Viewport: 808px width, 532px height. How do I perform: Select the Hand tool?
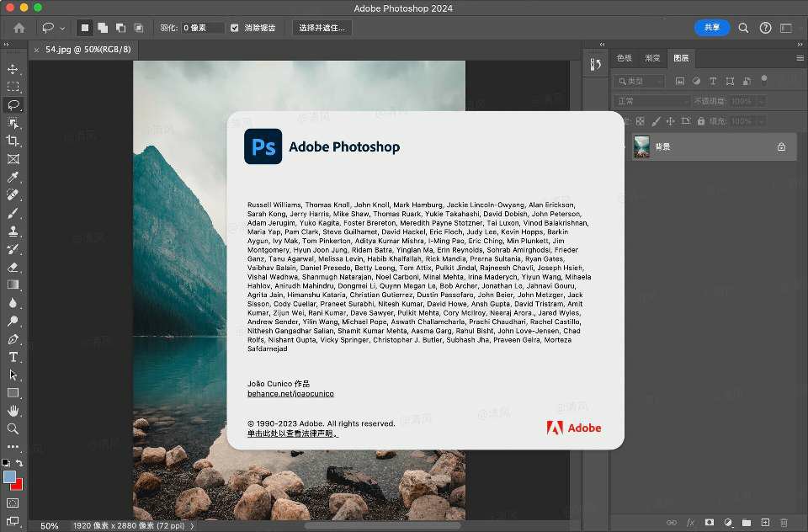tap(13, 411)
